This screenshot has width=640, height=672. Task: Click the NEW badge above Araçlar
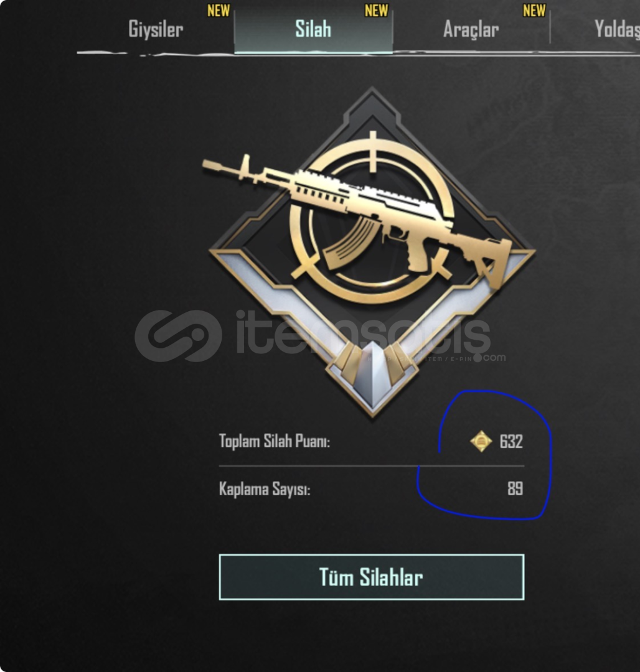(534, 11)
